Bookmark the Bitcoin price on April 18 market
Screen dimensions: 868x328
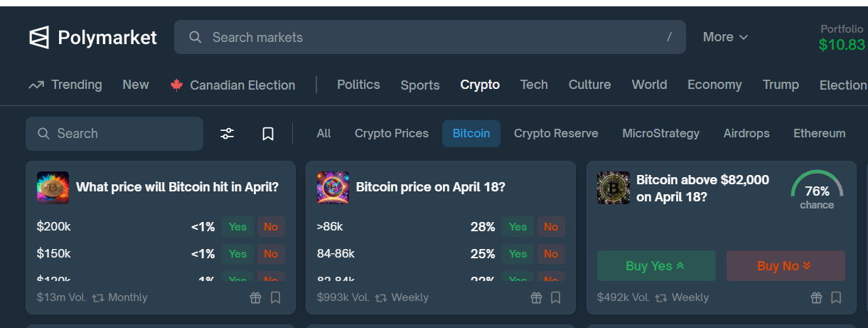[556, 297]
